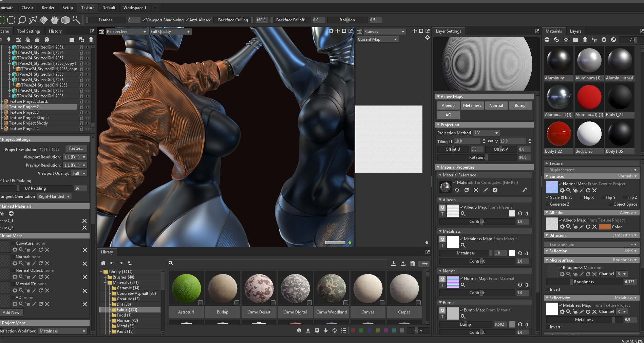The width and height of the screenshot is (644, 343).
Task: Select the Camo Woodland material thumbnail
Action: (332, 289)
